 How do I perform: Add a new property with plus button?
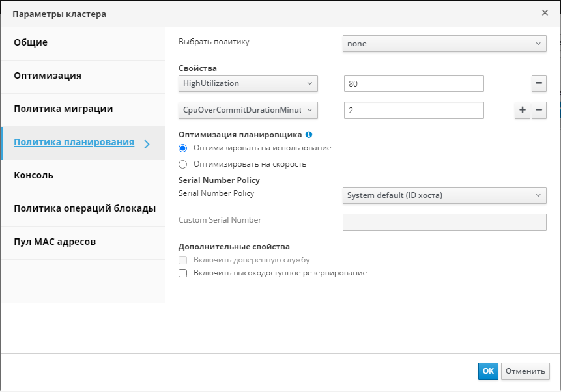tap(523, 110)
